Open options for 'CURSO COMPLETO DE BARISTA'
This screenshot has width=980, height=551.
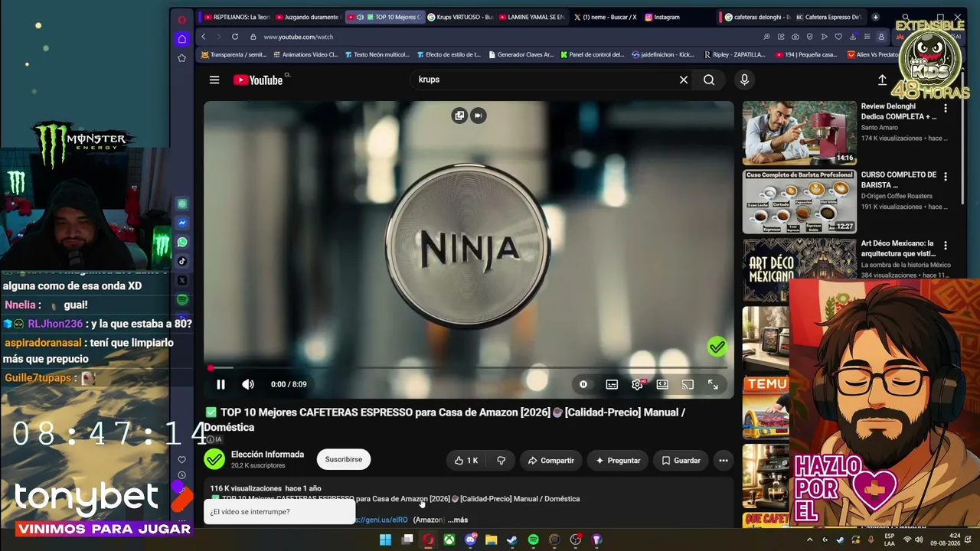946,177
